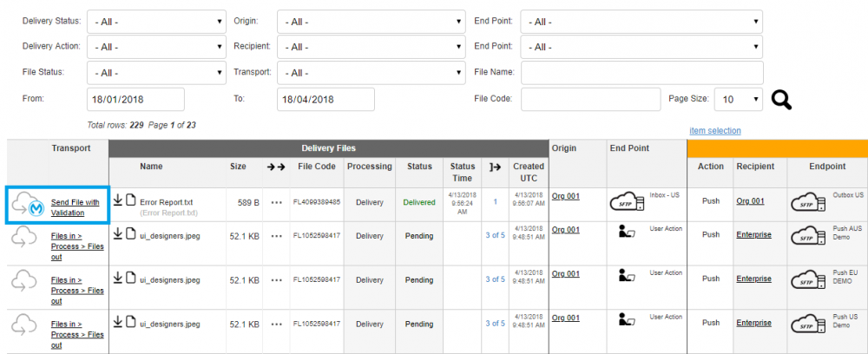Click the first User Action end point icon
This screenshot has width=868, height=354.
(625, 231)
